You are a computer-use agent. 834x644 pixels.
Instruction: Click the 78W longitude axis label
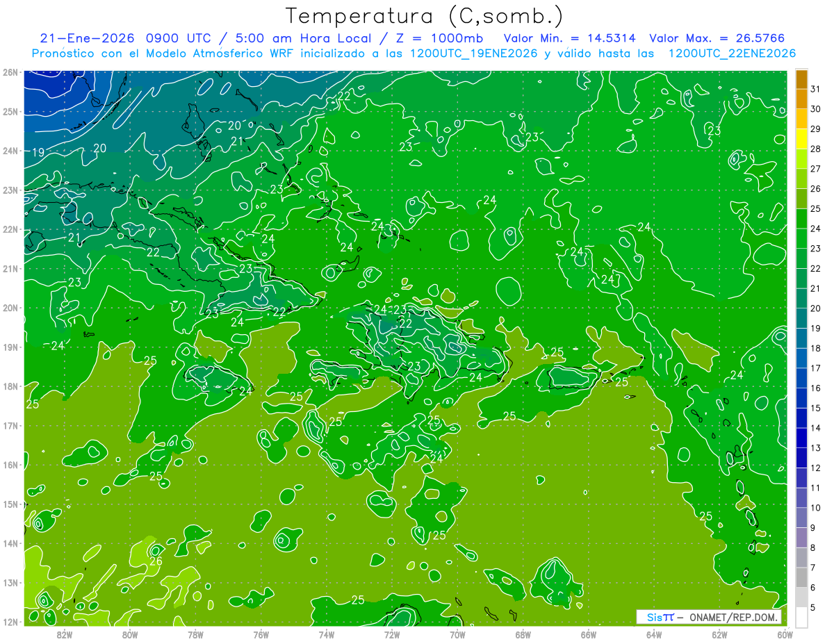(195, 634)
